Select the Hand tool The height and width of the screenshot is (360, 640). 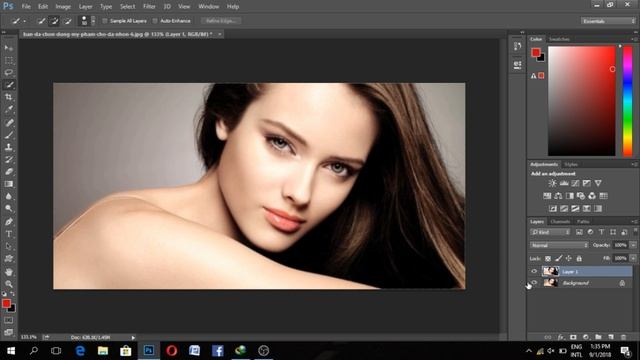click(x=9, y=271)
